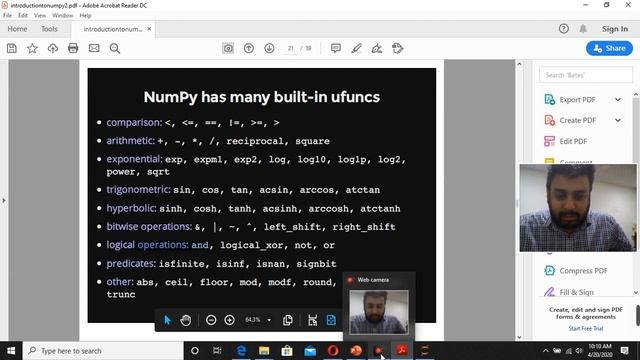
Task: Open notifications bell
Action: tap(583, 29)
